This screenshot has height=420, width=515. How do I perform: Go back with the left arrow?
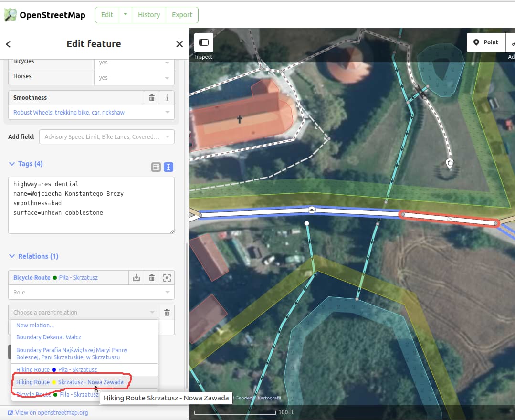point(8,44)
